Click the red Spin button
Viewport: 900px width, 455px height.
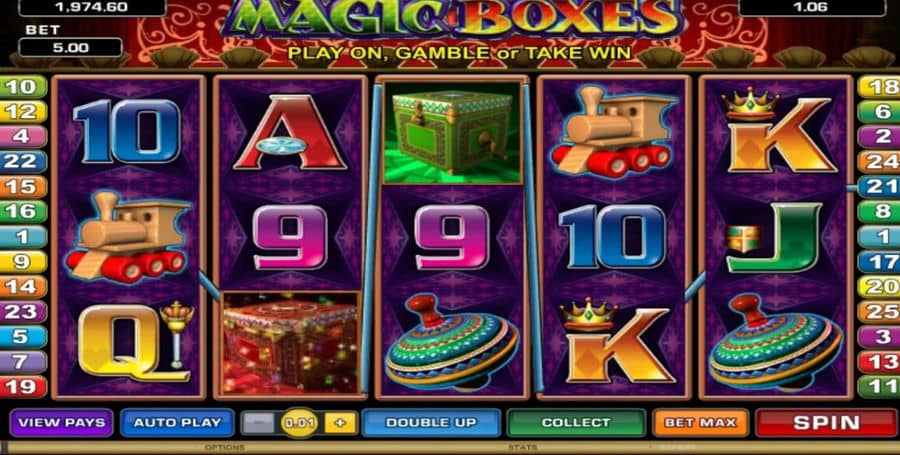point(826,423)
